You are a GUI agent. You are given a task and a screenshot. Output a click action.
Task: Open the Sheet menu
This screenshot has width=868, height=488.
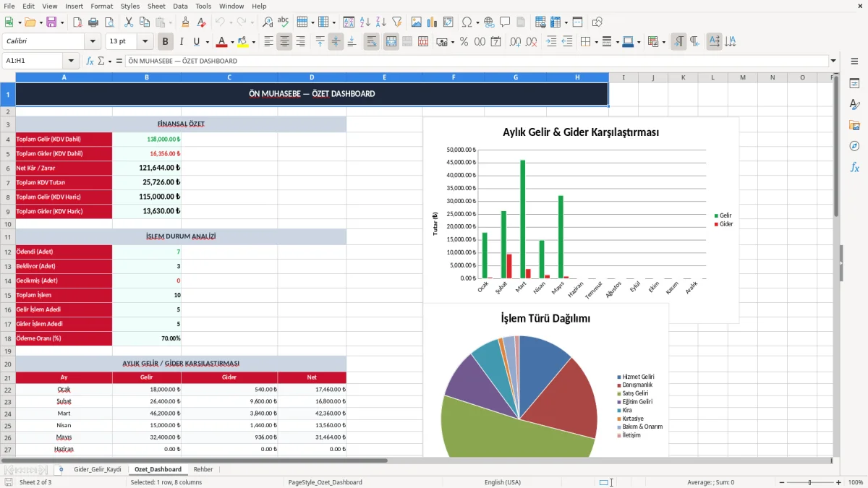pos(156,6)
